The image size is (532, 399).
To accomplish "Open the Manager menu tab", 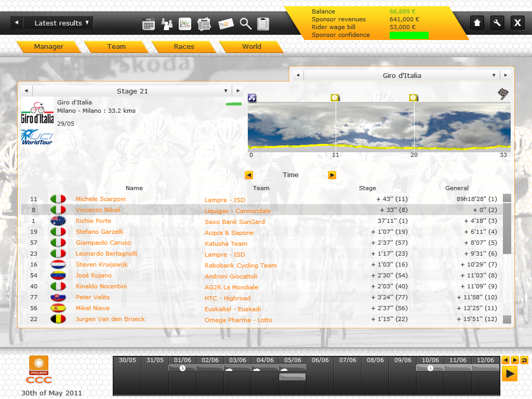I will [49, 47].
